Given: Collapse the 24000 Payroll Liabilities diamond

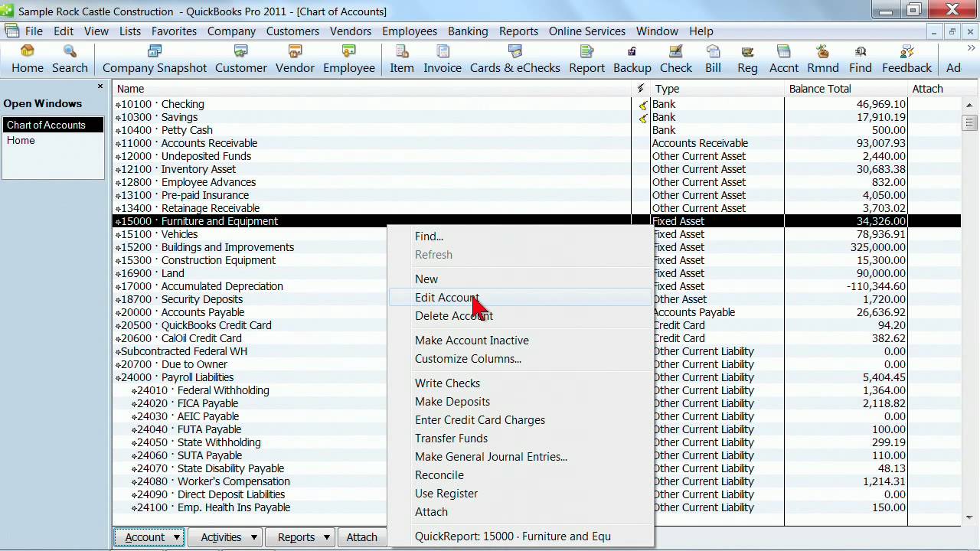Looking at the screenshot, I should 118,378.
